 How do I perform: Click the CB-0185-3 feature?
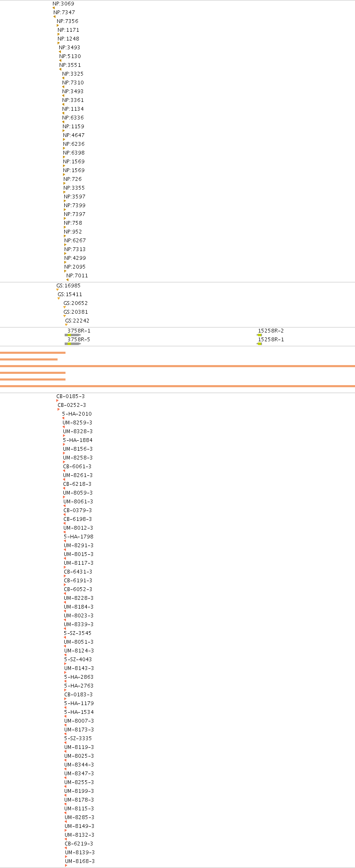[x=70, y=396]
